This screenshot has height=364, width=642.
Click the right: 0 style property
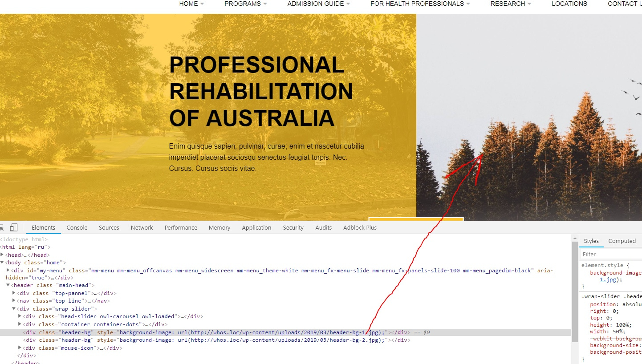pyautogui.click(x=605, y=311)
